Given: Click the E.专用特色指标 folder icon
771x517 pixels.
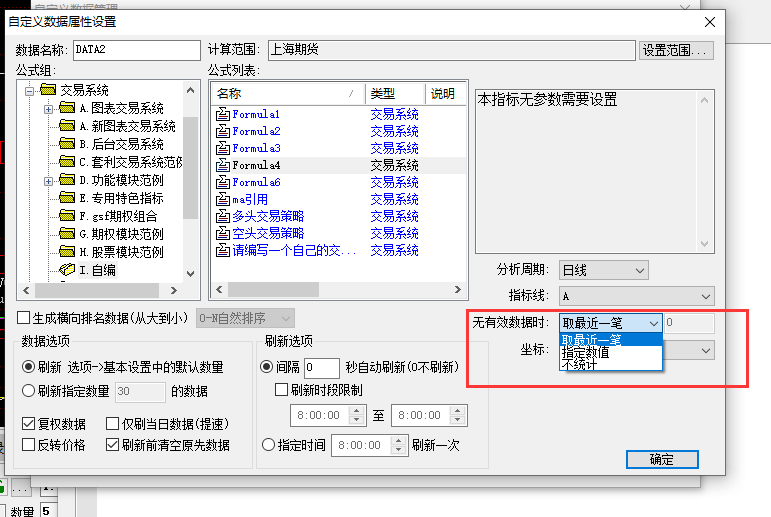Looking at the screenshot, I should click(x=67, y=198).
